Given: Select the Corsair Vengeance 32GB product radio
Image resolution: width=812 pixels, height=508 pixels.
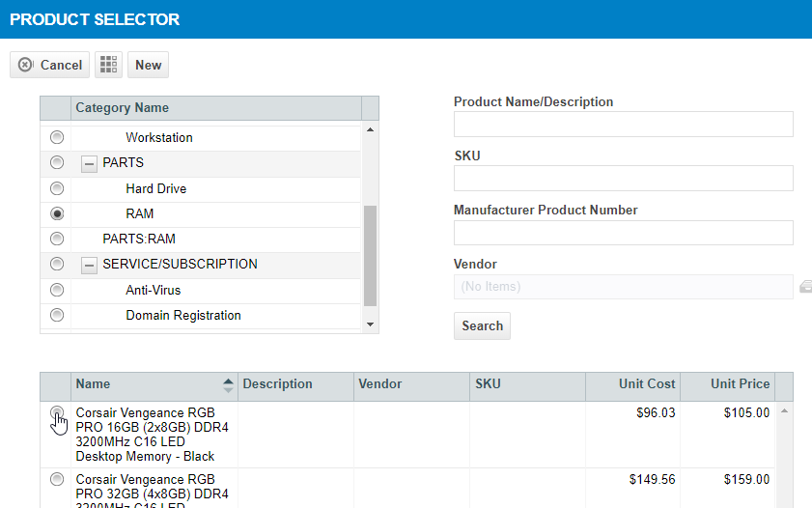Looking at the screenshot, I should tap(57, 479).
